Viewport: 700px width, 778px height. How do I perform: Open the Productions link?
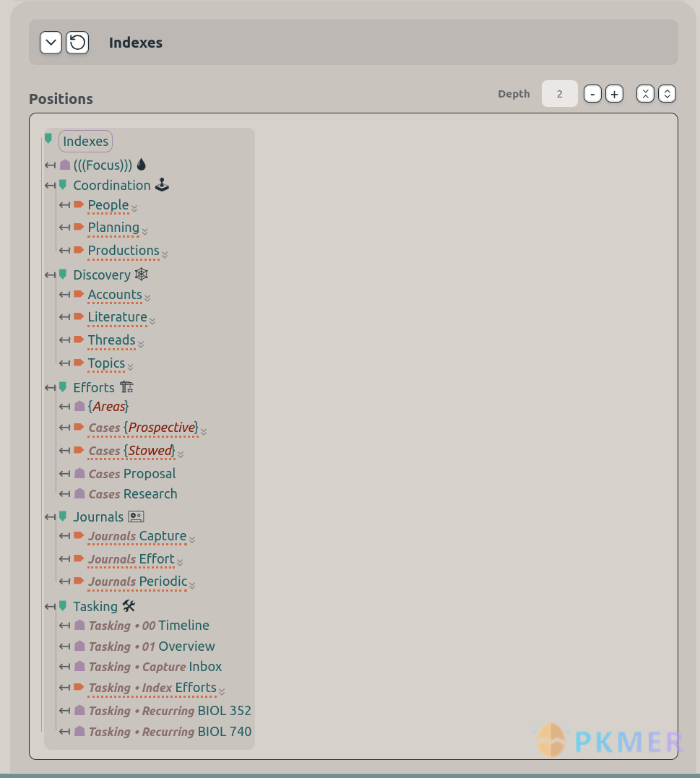coord(124,251)
